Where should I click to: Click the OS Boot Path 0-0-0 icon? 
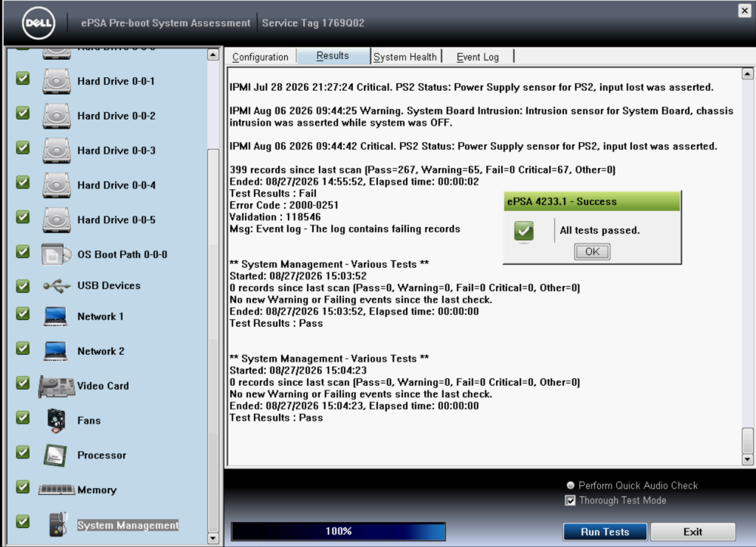point(56,254)
